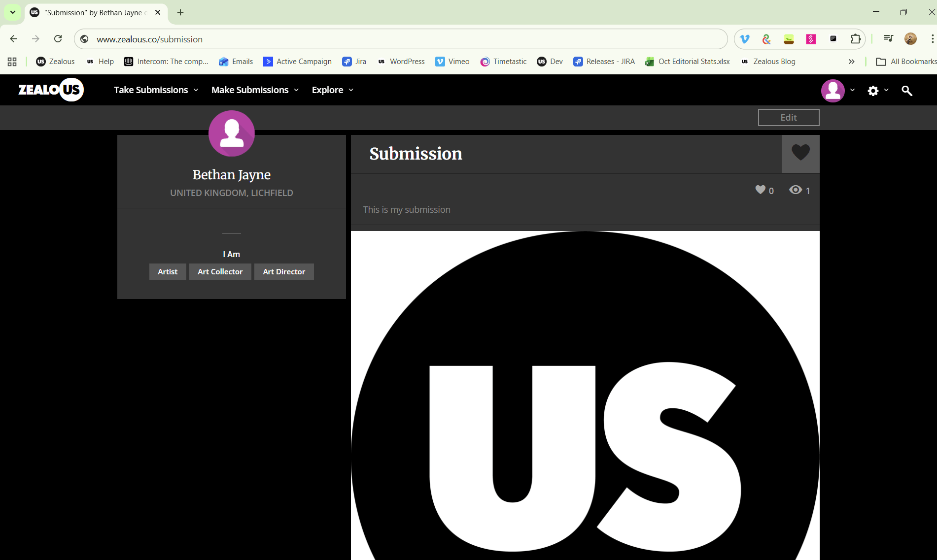Click the Zealous logo in header
This screenshot has height=560, width=937.
(x=51, y=90)
